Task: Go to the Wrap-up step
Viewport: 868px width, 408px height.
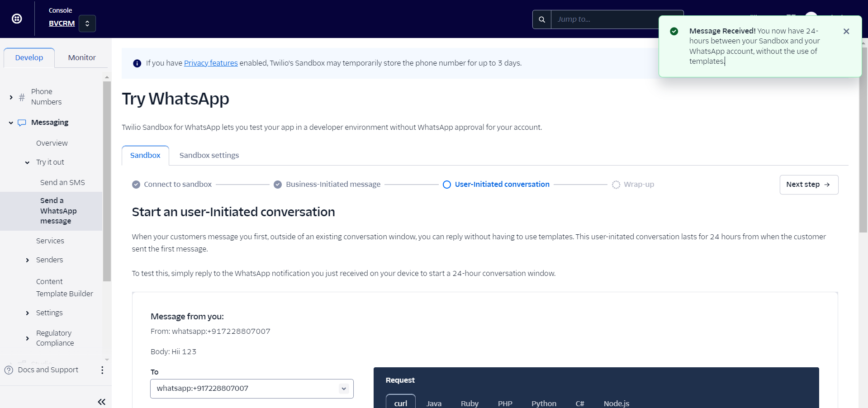Action: pyautogui.click(x=633, y=184)
